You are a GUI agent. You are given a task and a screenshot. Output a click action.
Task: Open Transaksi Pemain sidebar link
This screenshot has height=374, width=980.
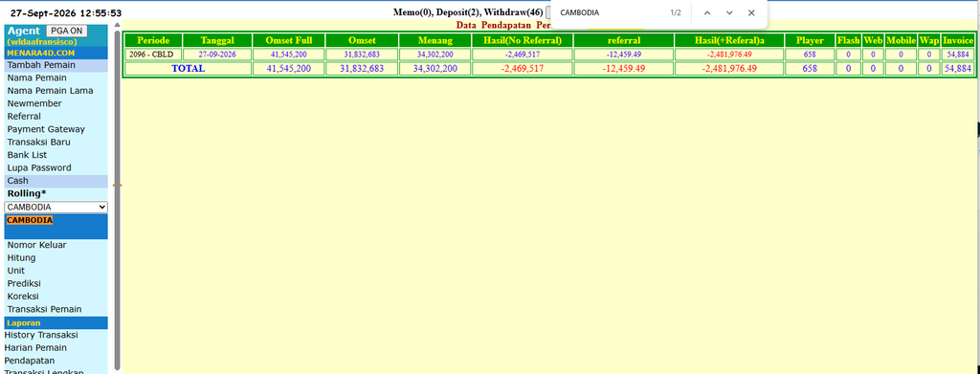click(x=44, y=309)
